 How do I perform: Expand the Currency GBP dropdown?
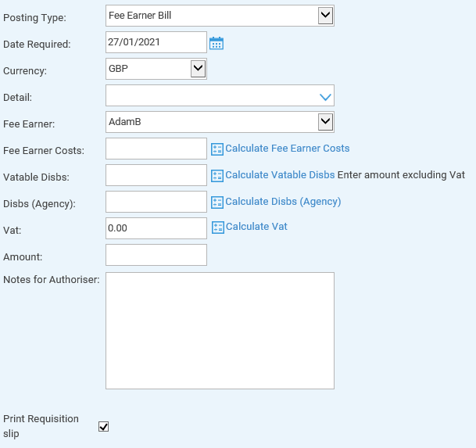point(156,69)
